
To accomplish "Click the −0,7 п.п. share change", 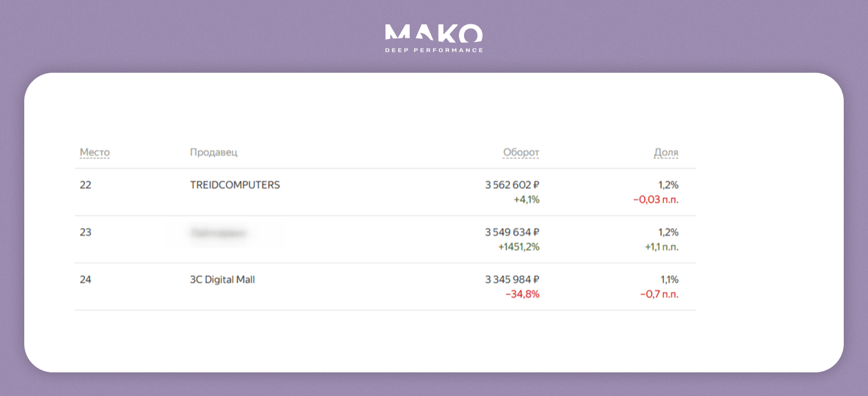I will click(659, 294).
